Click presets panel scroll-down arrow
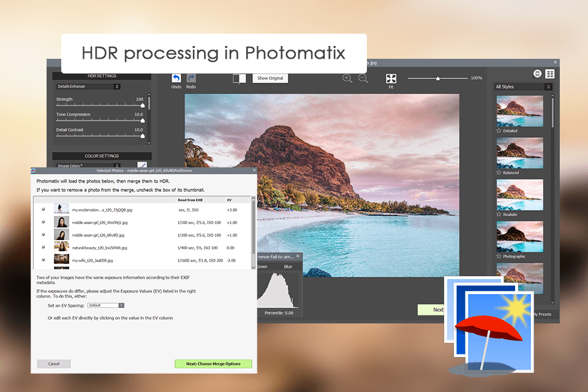This screenshot has height=392, width=588. pos(552,303)
